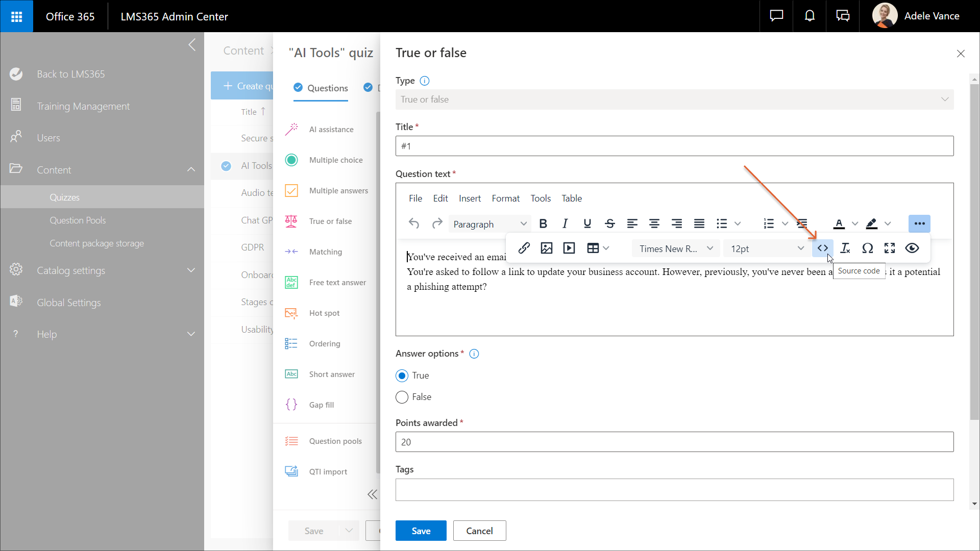Click the blue Save button
Image resolution: width=980 pixels, height=551 pixels.
click(x=421, y=531)
